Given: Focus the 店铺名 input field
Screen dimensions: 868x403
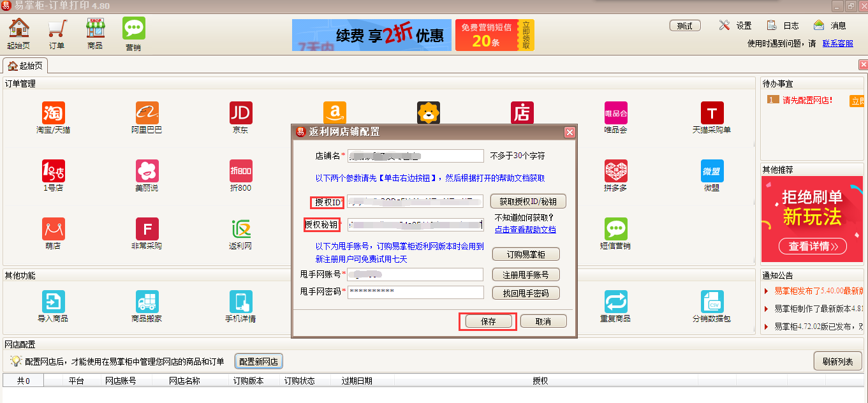Looking at the screenshot, I should click(416, 156).
